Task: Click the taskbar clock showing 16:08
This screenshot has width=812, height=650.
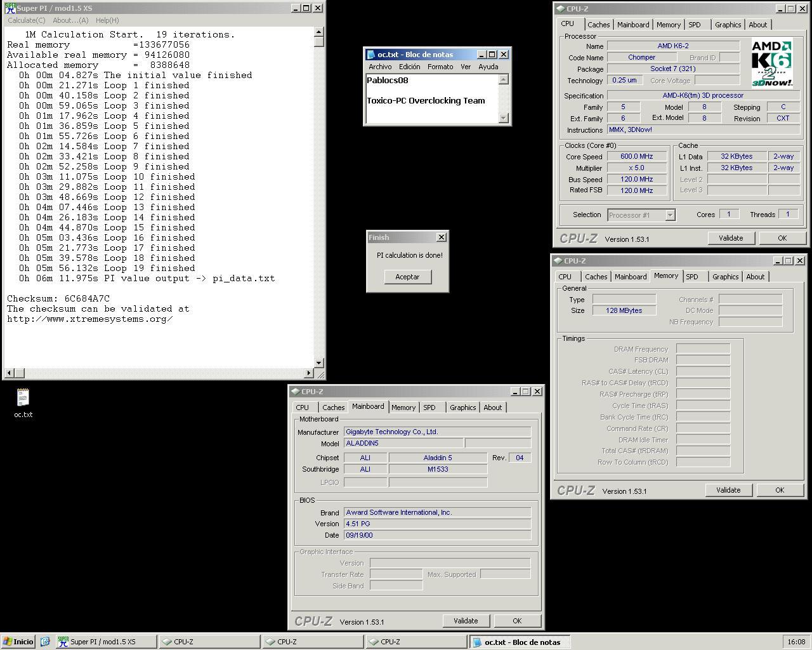Action: 796,642
